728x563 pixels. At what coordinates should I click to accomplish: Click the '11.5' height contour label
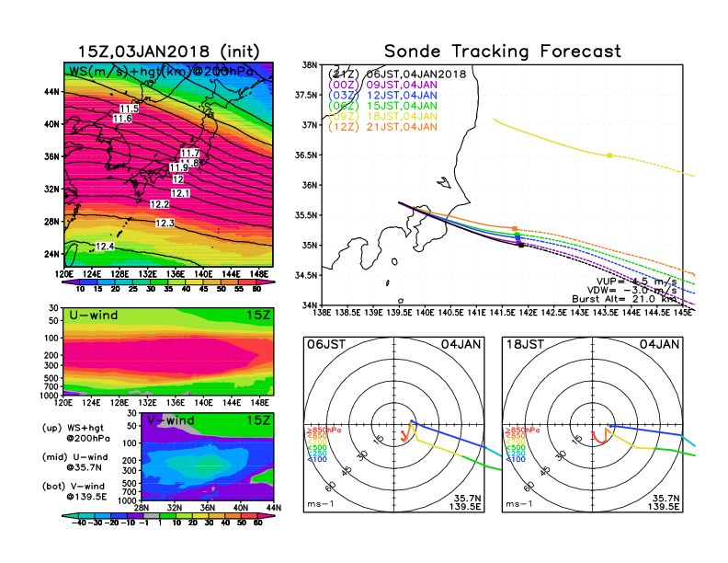click(129, 109)
